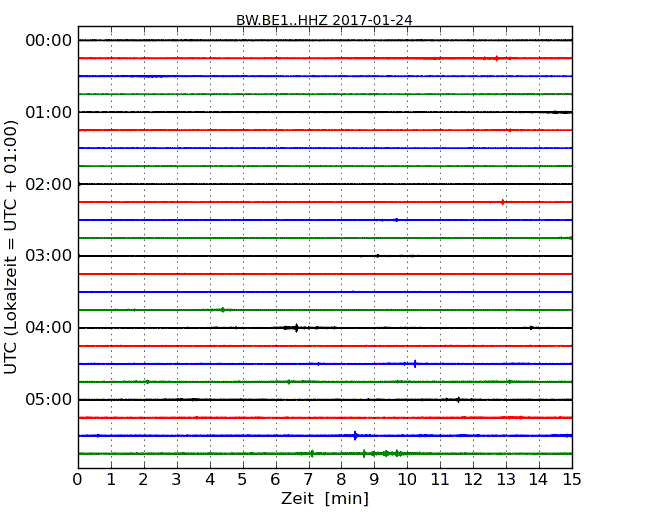Click the 05:00 y-axis label
The height and width of the screenshot is (520, 650).
tap(49, 399)
